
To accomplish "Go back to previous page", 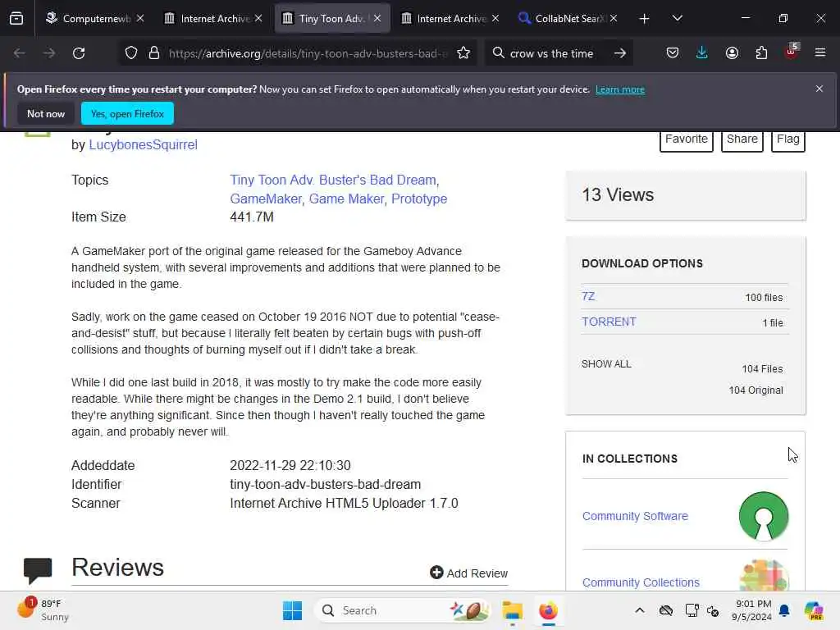I will [x=20, y=53].
